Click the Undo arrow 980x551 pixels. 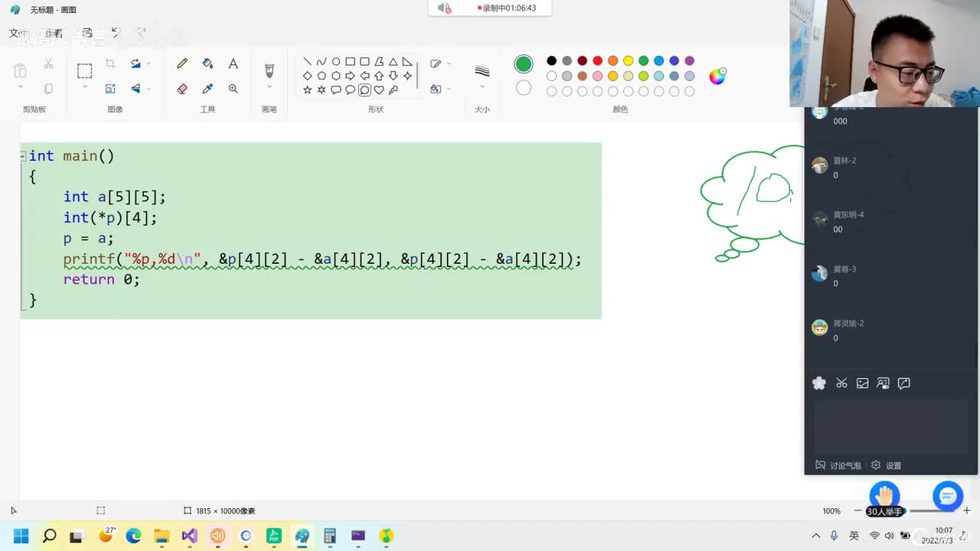click(116, 33)
